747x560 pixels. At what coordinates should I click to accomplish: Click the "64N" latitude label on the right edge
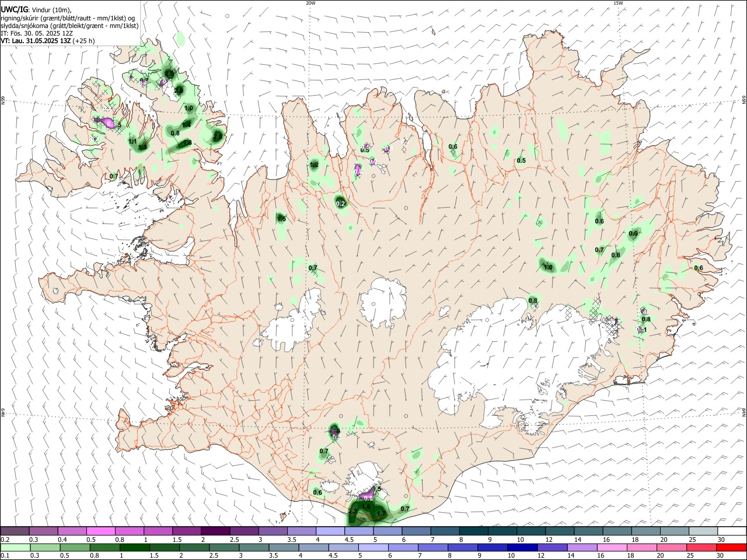coord(744,412)
